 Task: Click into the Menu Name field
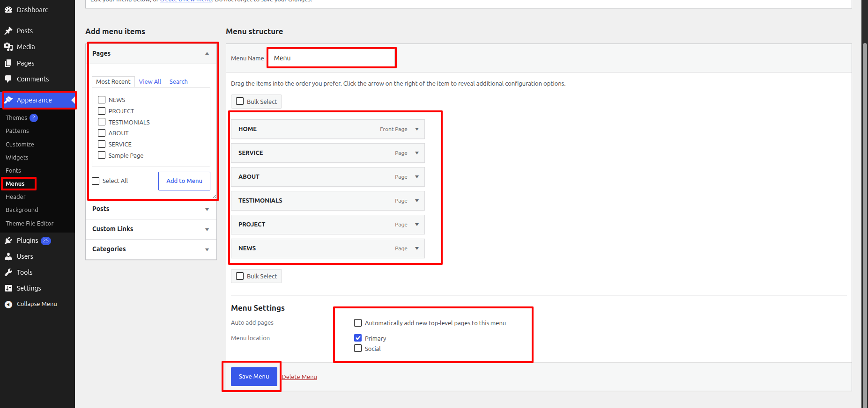tap(332, 58)
